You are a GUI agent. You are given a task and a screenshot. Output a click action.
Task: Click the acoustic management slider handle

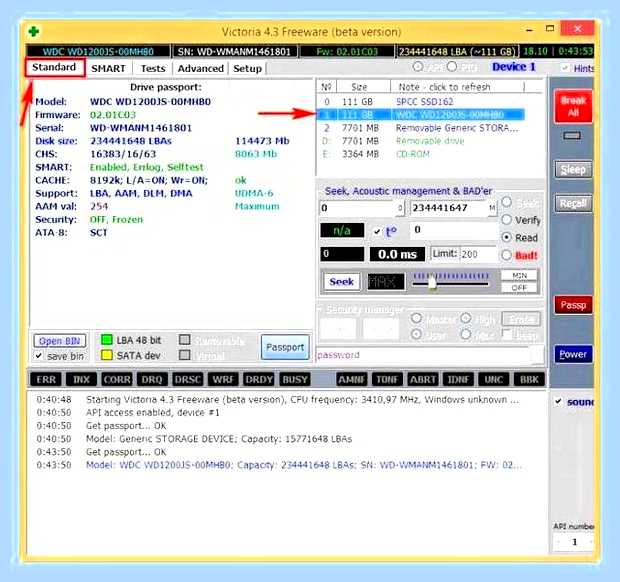[432, 282]
